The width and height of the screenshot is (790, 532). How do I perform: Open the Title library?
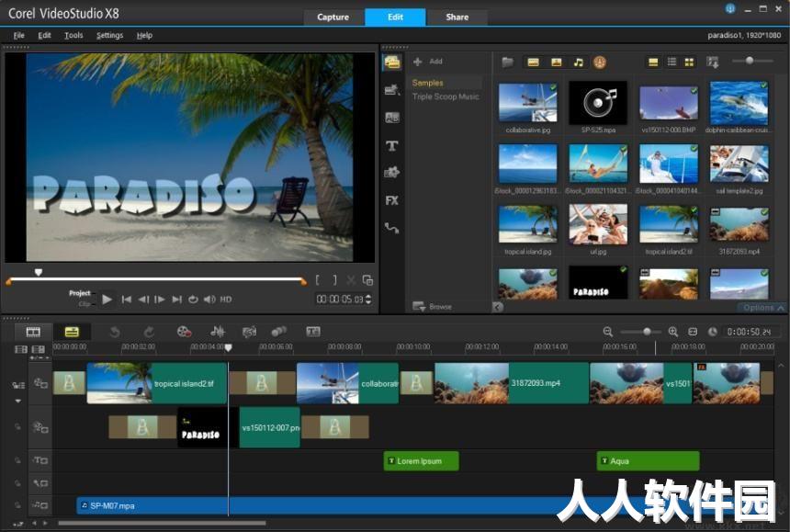click(392, 146)
